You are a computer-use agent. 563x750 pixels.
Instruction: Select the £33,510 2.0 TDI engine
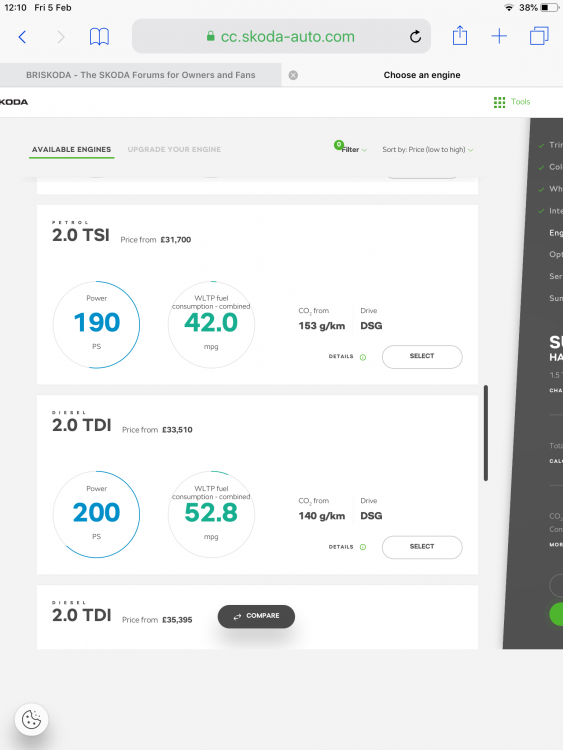coord(422,547)
